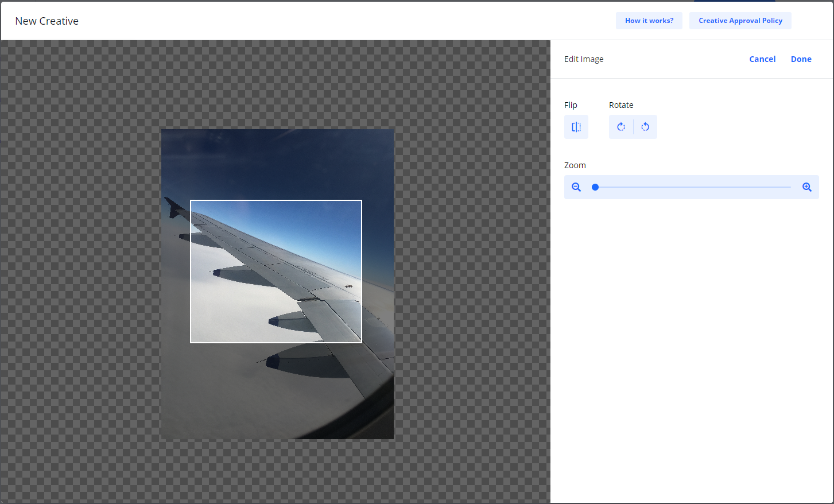
Task: Rotate the image clockwise
Action: tap(621, 127)
